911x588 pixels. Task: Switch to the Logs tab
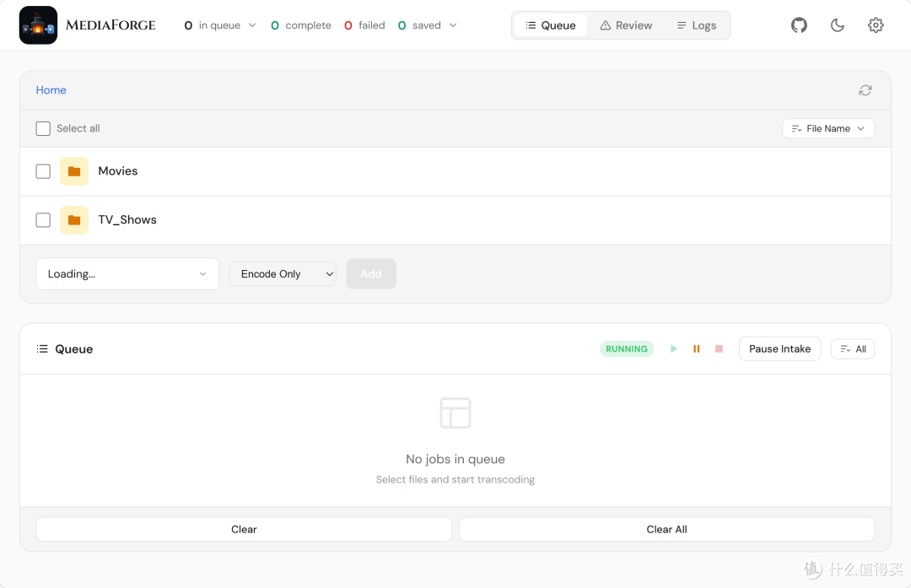click(696, 25)
